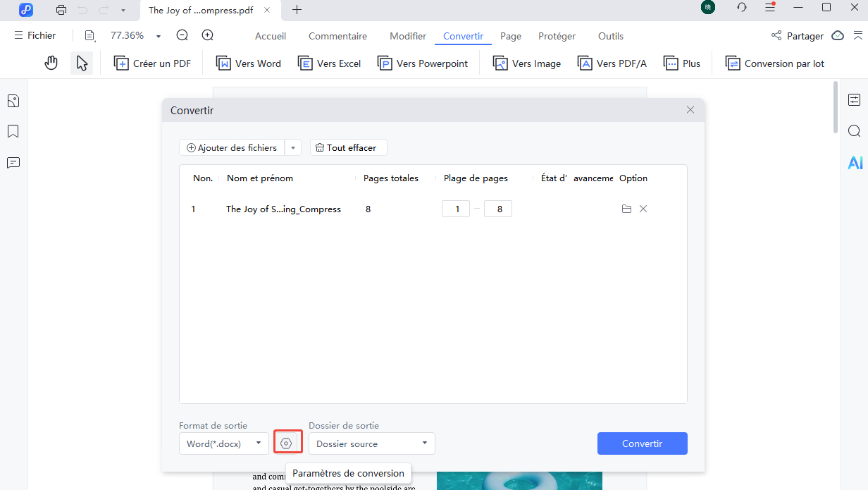Remove The Joy of Spring file from the list
The width and height of the screenshot is (868, 490).
click(643, 209)
